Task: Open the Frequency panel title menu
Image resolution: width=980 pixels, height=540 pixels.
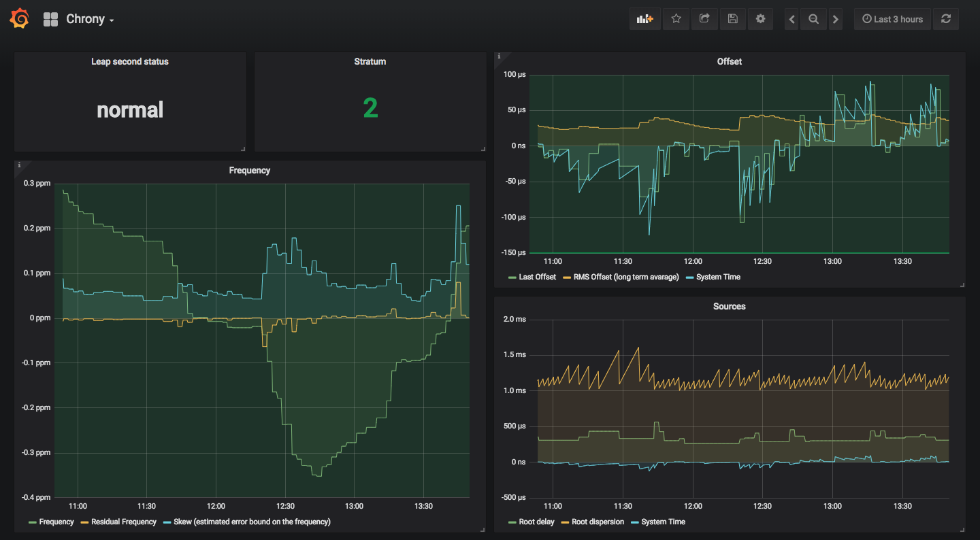Action: pyautogui.click(x=249, y=170)
